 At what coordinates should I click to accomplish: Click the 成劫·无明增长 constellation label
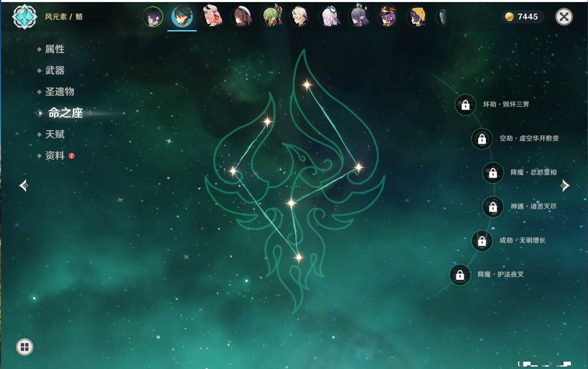[x=523, y=240]
